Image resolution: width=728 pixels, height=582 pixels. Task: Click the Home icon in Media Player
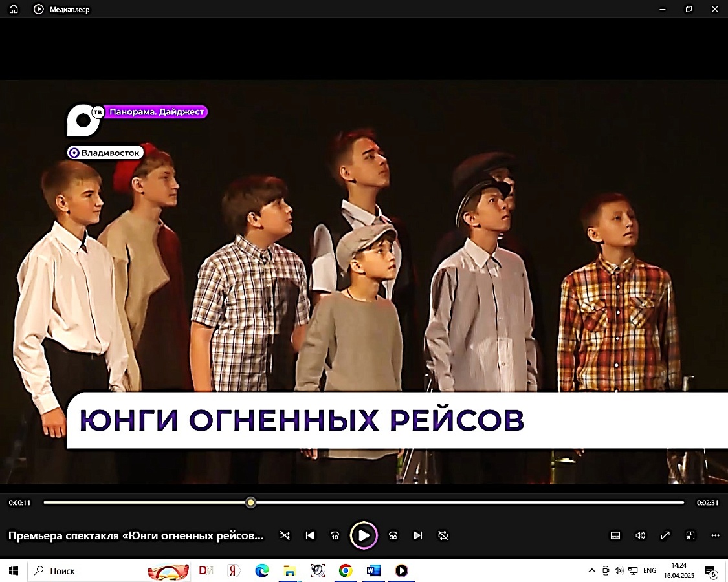(14, 9)
